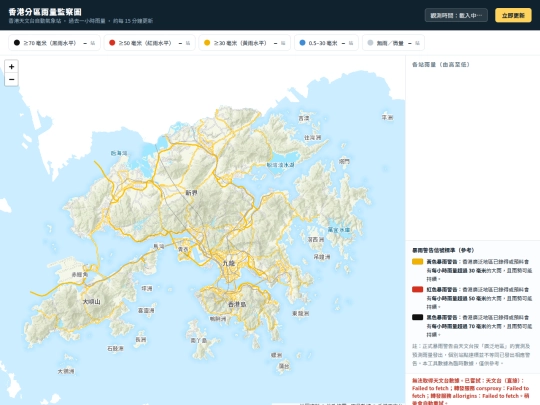The height and width of the screenshot is (405, 540).
Task: Click the 石鼓洲 label on the map
Action: point(115,349)
